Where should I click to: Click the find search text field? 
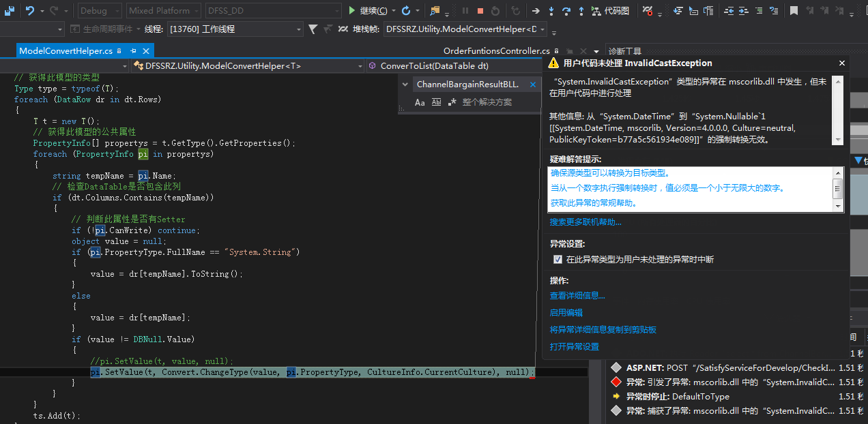pyautogui.click(x=469, y=85)
